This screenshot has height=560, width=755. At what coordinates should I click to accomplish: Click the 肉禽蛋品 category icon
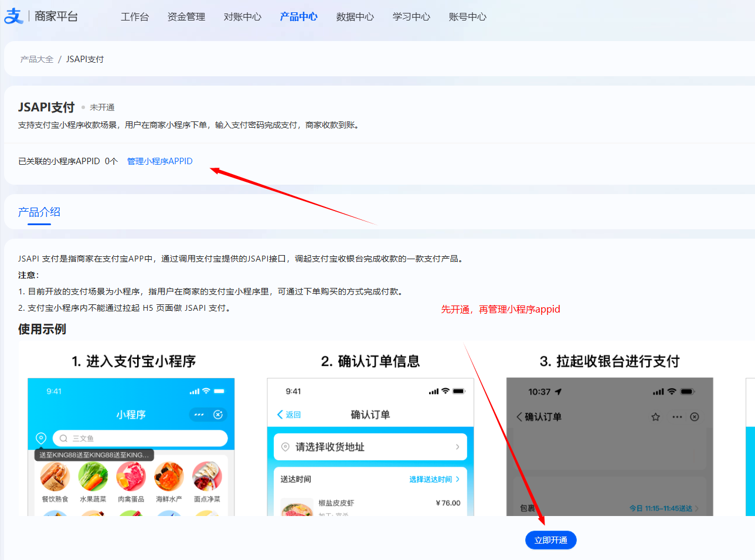tap(131, 476)
